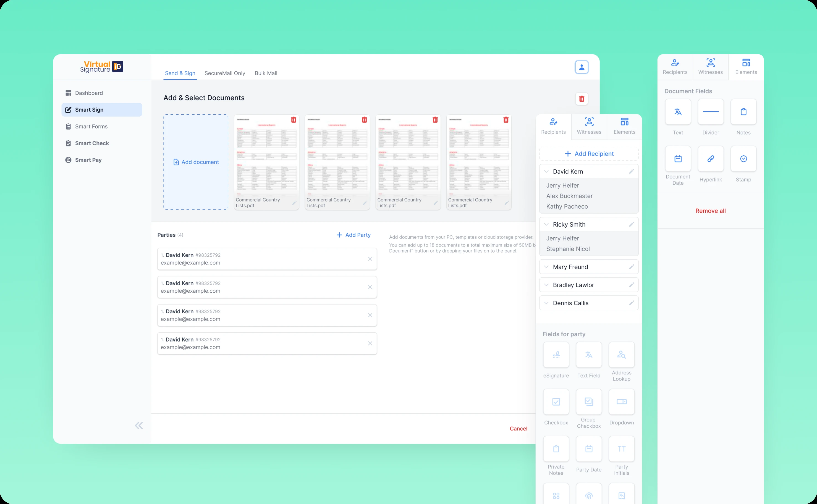The width and height of the screenshot is (817, 504).
Task: Add the Group Checkbox field element
Action: tap(589, 402)
